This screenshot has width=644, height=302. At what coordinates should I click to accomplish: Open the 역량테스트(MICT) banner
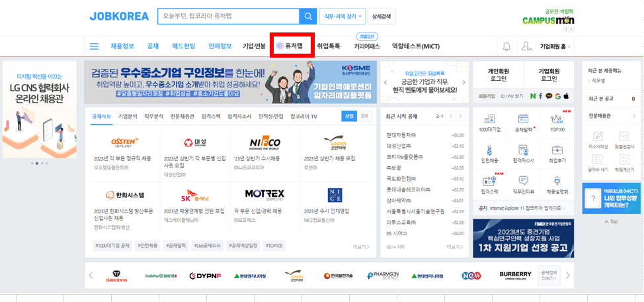[611, 198]
